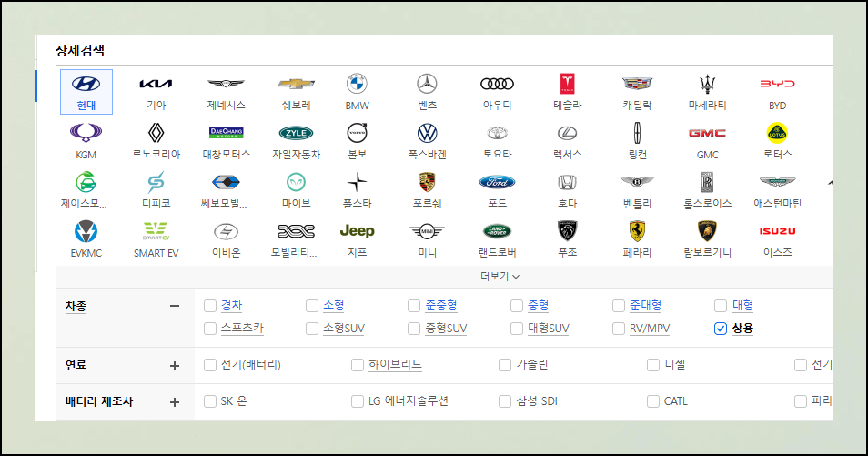The height and width of the screenshot is (456, 868).
Task: Choose the Volvo (볼보) brand logo
Action: tap(357, 133)
